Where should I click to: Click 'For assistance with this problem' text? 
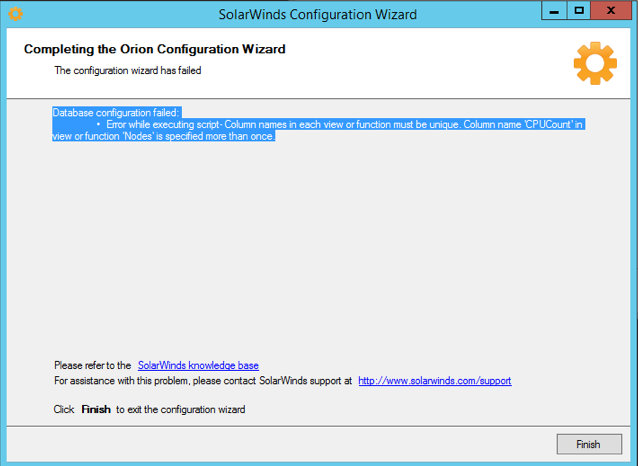(203, 381)
